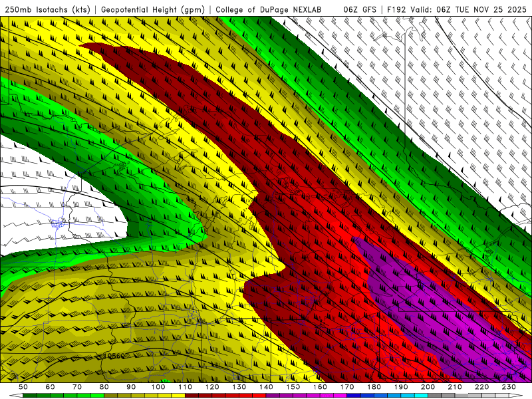Screen dimensions: 532x399
Task: Click the '250mb Isotachs (kts)' title text
Action: coord(47,9)
